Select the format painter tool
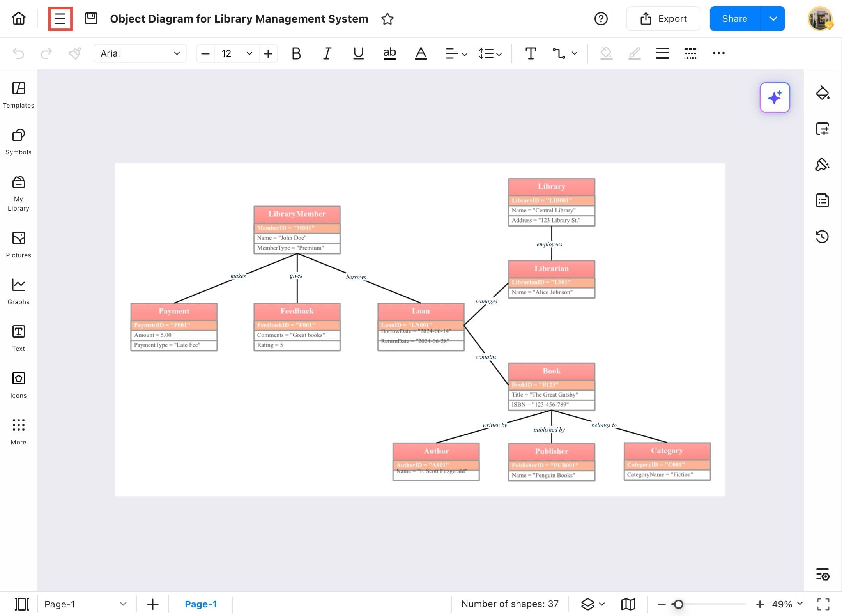Image resolution: width=842 pixels, height=616 pixels. [74, 53]
